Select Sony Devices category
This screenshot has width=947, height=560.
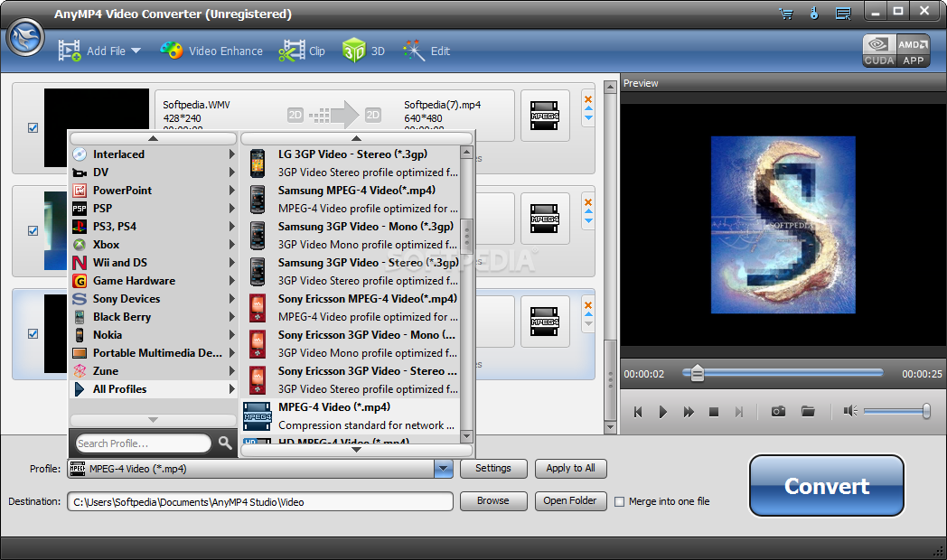pos(154,299)
